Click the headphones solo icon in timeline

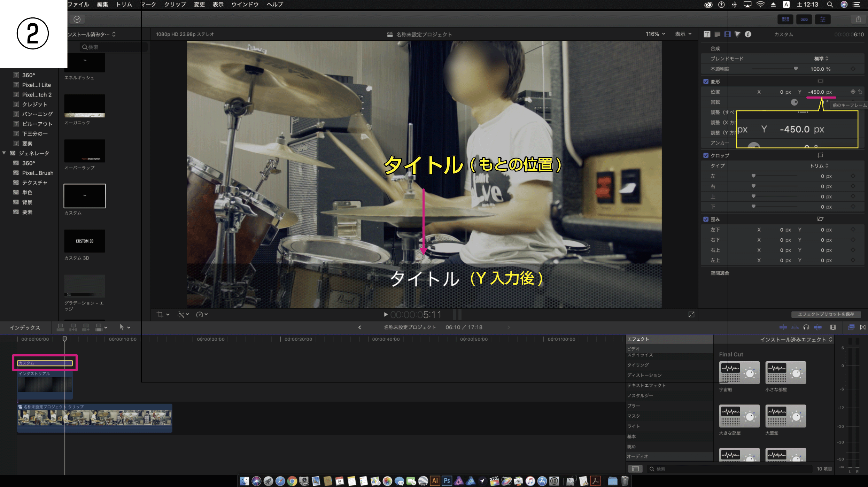806,327
